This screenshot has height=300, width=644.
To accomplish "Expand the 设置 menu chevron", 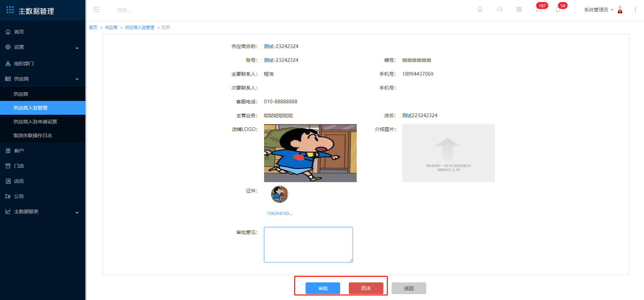I will 77,48.
